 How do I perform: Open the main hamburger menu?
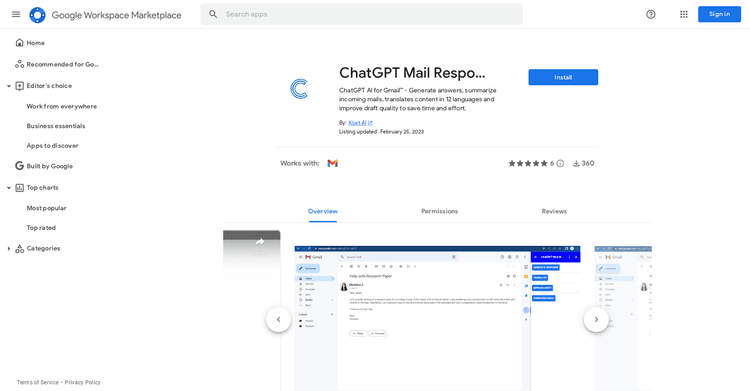[16, 14]
